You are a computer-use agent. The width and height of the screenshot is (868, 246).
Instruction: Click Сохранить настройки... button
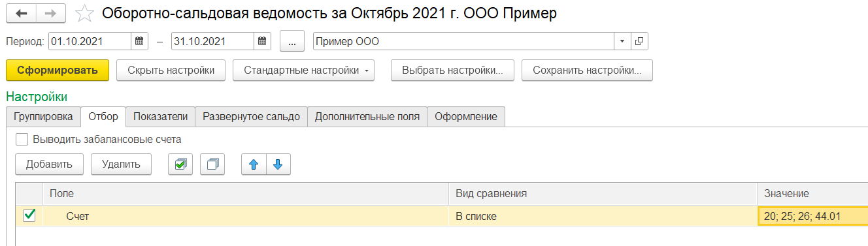(587, 70)
